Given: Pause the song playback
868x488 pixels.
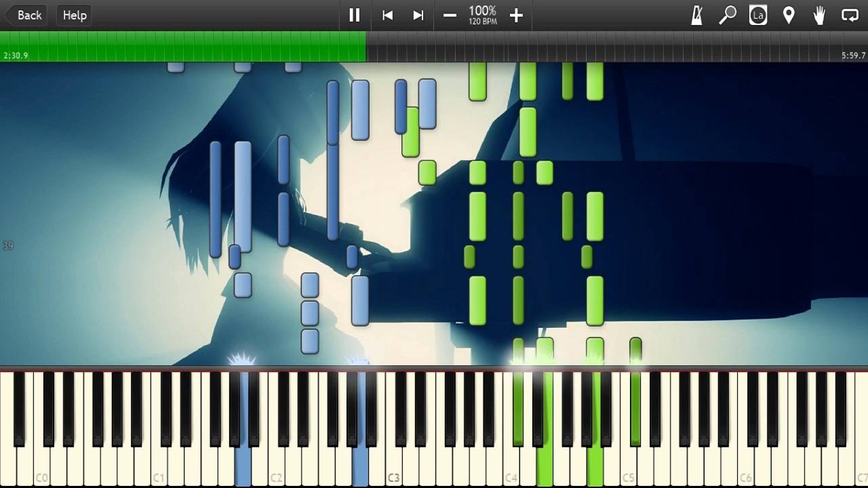Looking at the screenshot, I should click(355, 15).
